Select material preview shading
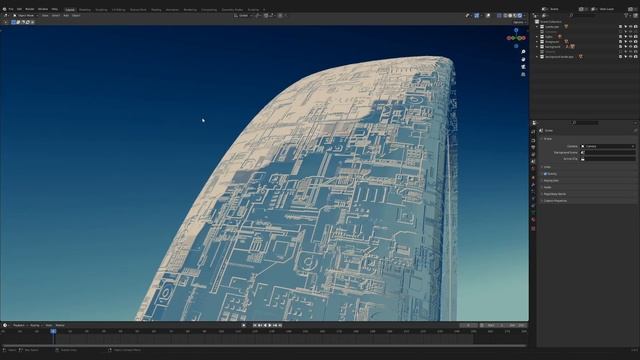 [515, 16]
